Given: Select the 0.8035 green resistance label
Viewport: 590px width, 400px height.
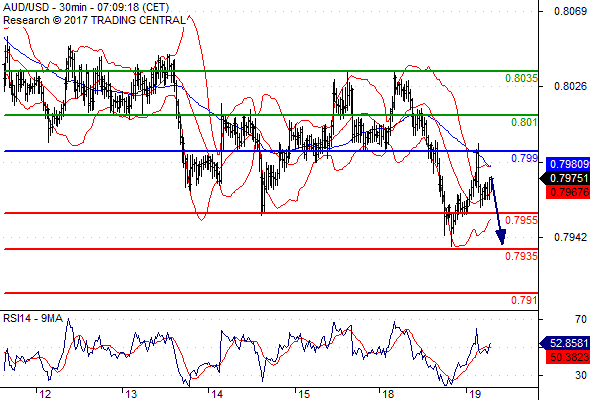Looking at the screenshot, I should click(x=521, y=78).
